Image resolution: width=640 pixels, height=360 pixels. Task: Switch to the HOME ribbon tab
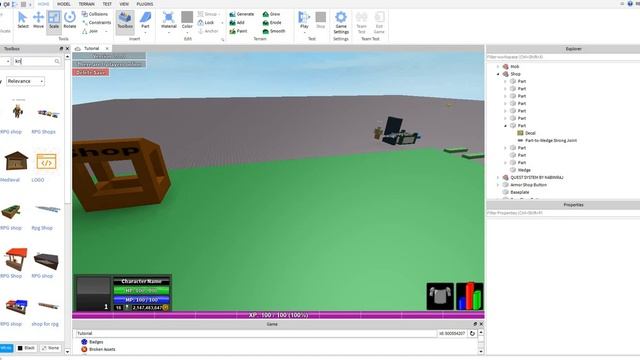tap(43, 4)
